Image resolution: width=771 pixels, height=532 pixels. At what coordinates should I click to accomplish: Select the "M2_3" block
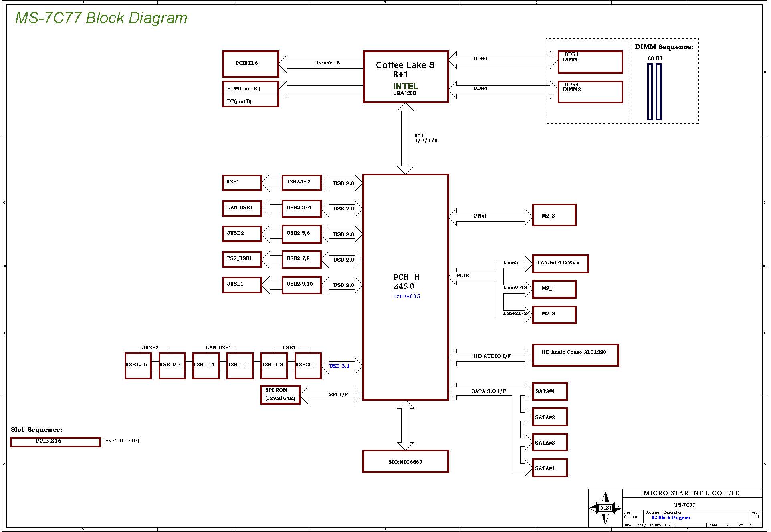[554, 215]
